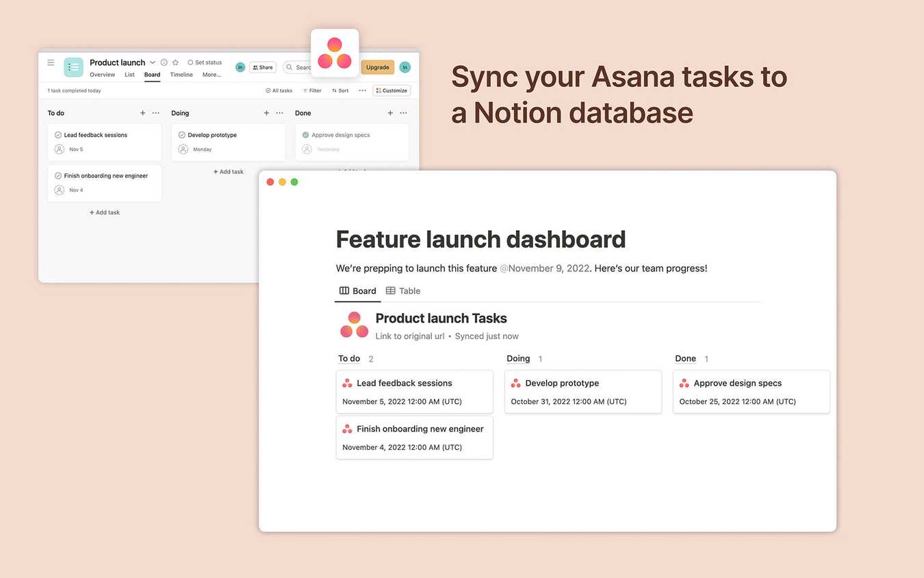Open Done column more options ellipsis
This screenshot has height=578, width=924.
pyautogui.click(x=404, y=113)
